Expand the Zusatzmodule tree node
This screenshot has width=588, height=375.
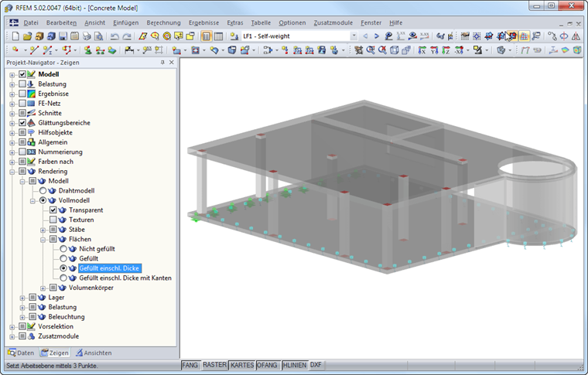coord(12,337)
